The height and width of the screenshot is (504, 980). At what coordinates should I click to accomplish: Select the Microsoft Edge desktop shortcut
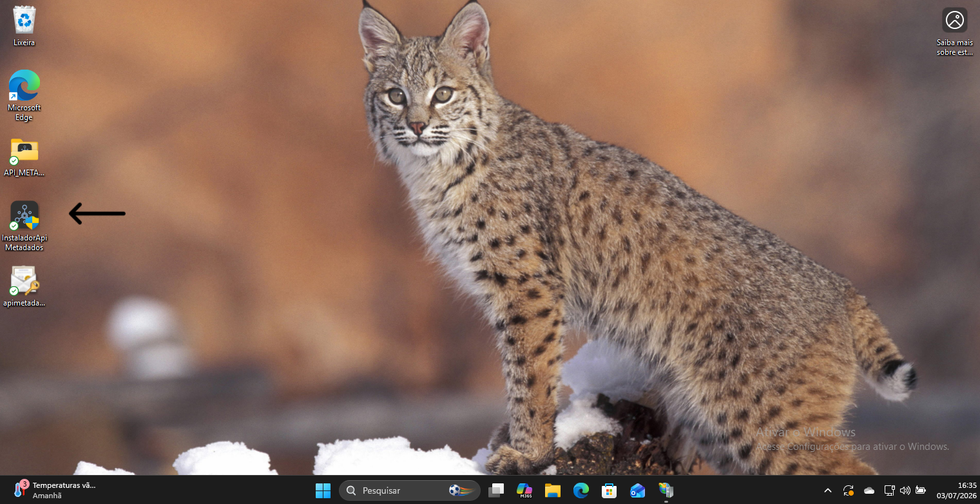(x=24, y=95)
